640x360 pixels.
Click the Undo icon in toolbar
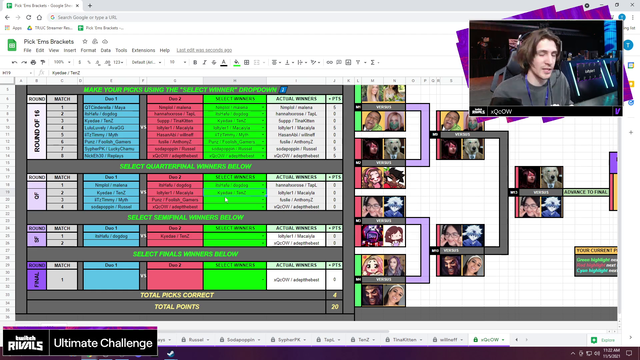pos(14,62)
